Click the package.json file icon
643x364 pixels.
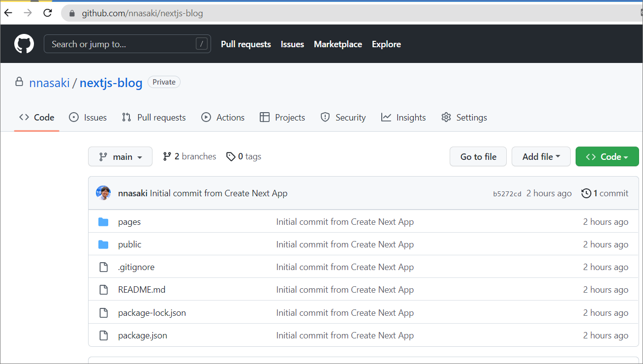103,335
